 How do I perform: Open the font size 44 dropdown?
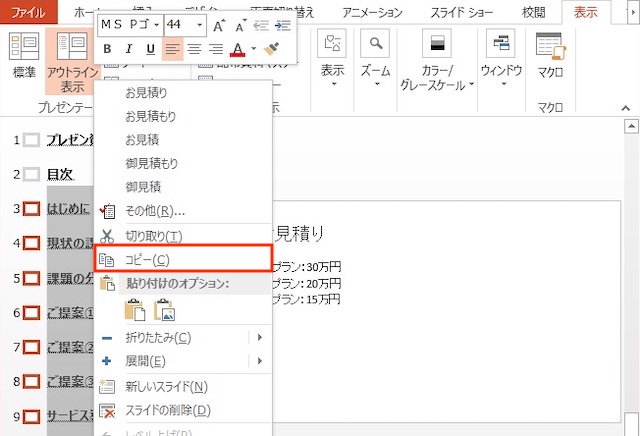(x=200, y=25)
